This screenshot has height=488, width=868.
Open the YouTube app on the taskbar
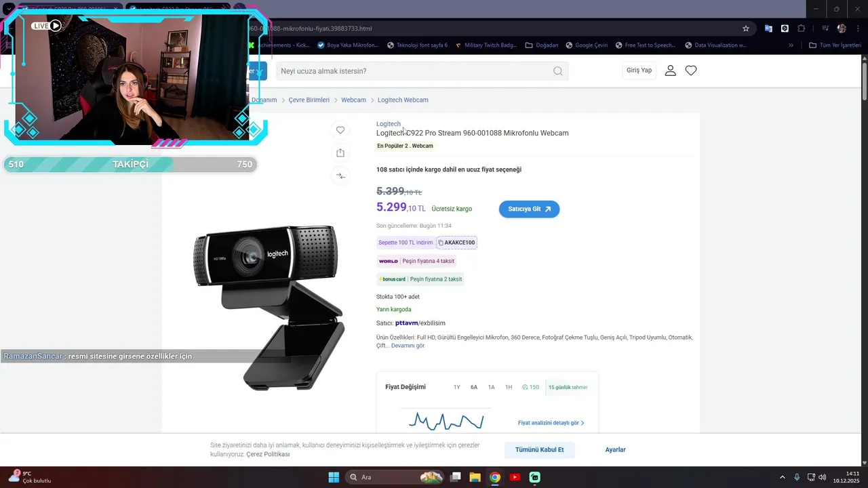tap(515, 477)
